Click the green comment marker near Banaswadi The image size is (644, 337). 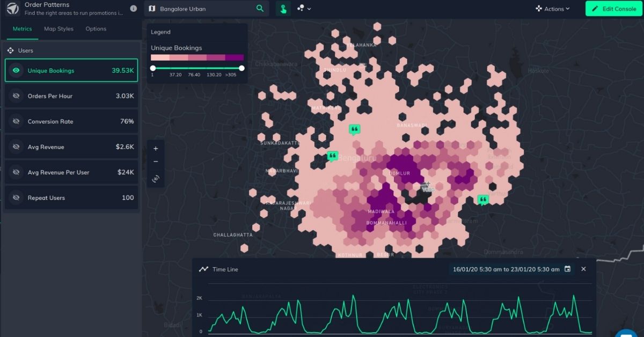(x=354, y=129)
